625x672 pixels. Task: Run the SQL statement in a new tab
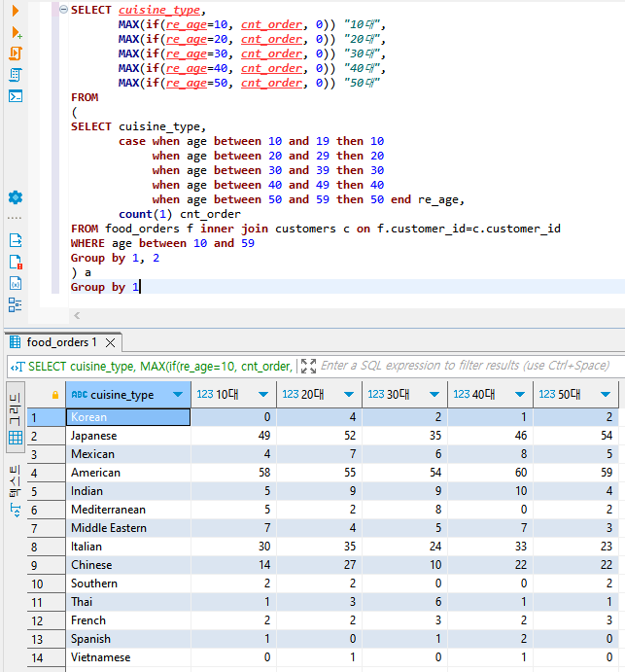[x=16, y=32]
